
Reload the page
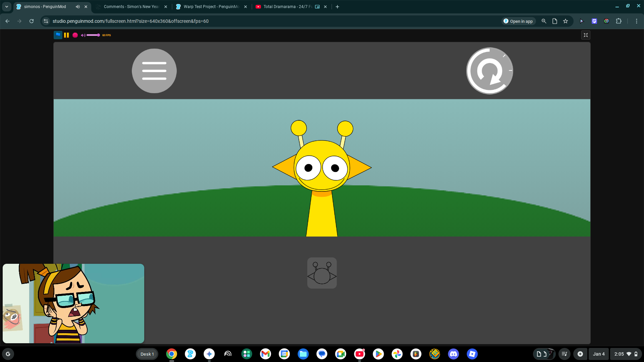tap(32, 21)
